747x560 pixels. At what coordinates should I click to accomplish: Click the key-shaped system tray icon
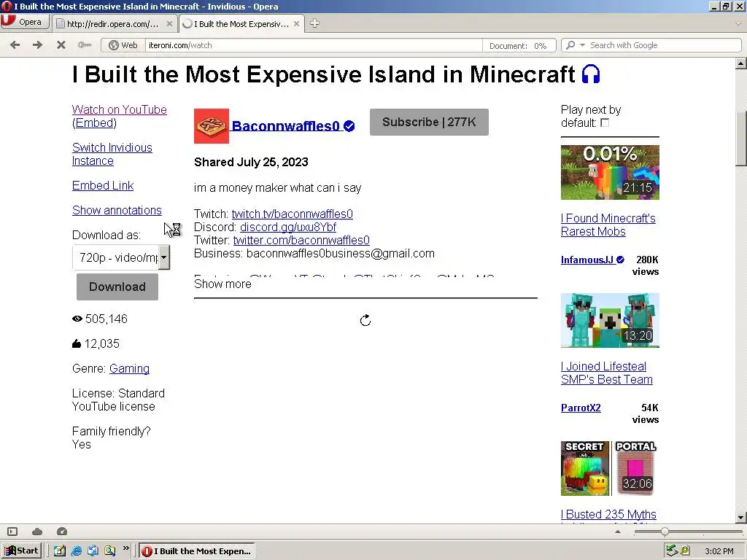[x=685, y=551]
